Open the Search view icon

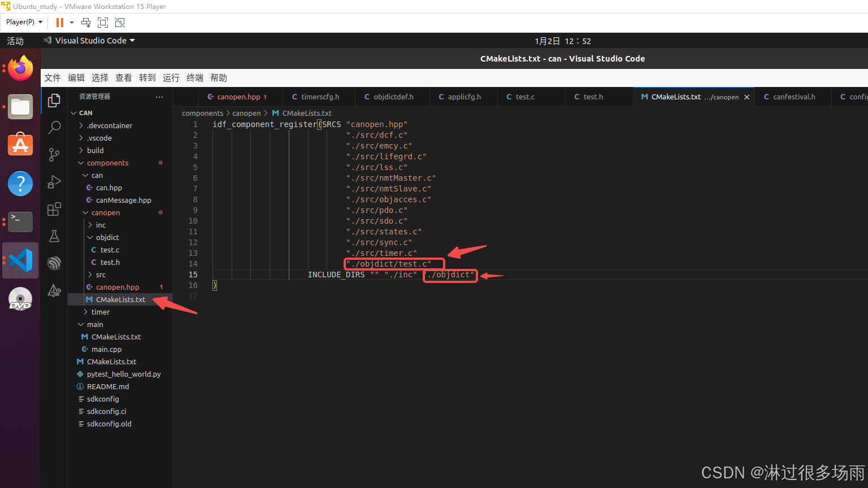coord(54,128)
